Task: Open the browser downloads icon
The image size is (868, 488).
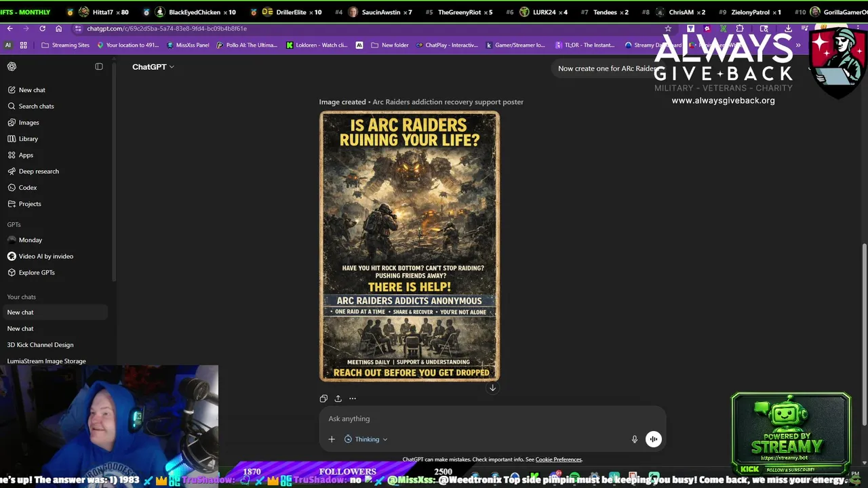Action: (x=788, y=28)
